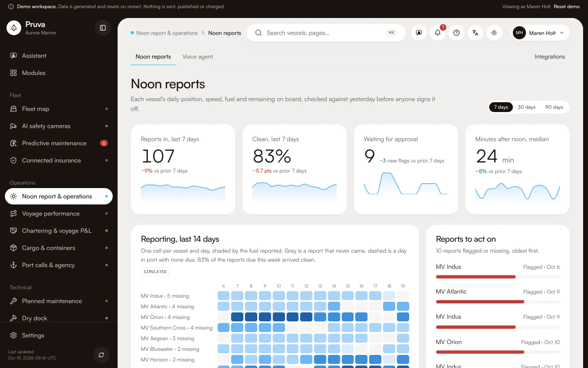Viewport: 588px width, 368px height.
Task: Click the Pruva logo icon
Action: 14,28
